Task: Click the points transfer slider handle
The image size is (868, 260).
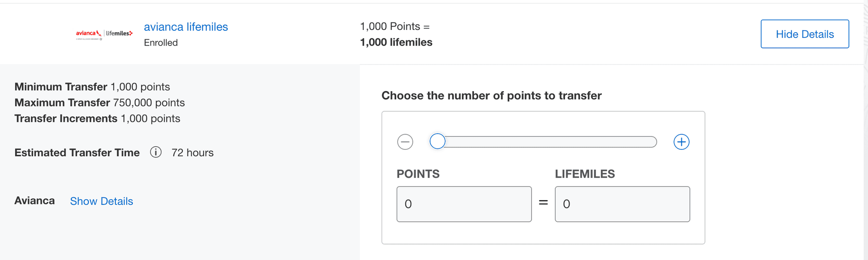Action: pos(437,142)
